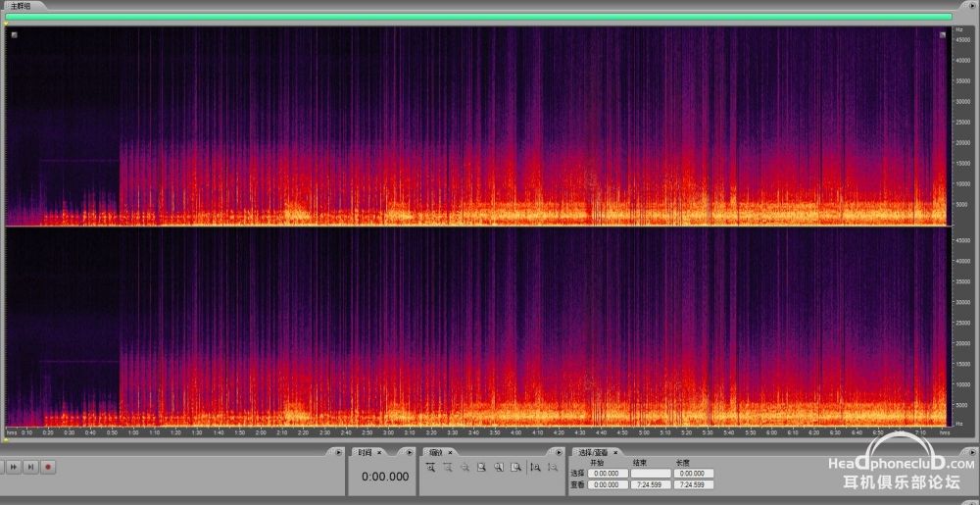
Task: Close the 选择/查看 panel tab
Action: pyautogui.click(x=615, y=452)
